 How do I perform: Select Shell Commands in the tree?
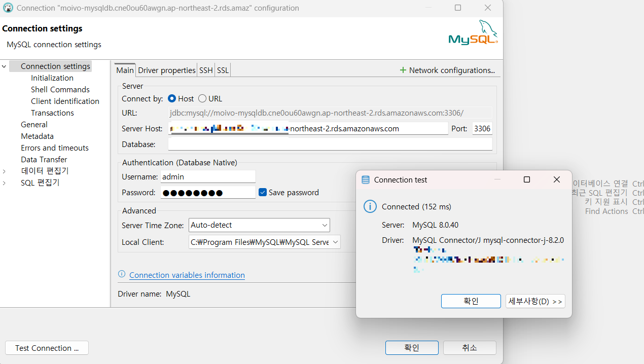click(x=60, y=90)
